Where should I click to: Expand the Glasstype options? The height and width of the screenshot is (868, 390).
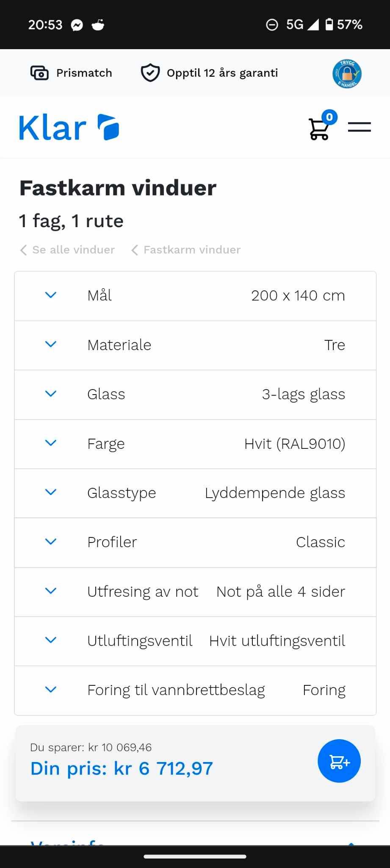coord(50,492)
